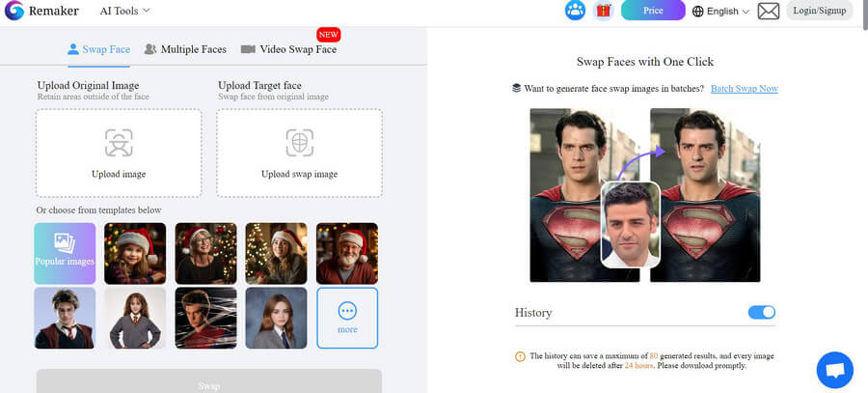The height and width of the screenshot is (393, 868).
Task: Click the inset target face portrait
Action: (631, 224)
